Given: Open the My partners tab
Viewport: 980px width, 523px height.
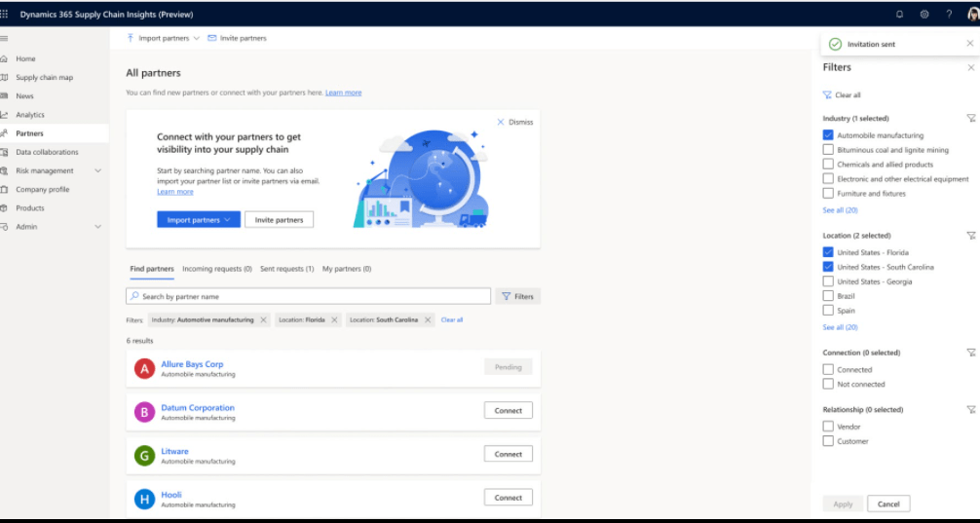Looking at the screenshot, I should (x=346, y=269).
